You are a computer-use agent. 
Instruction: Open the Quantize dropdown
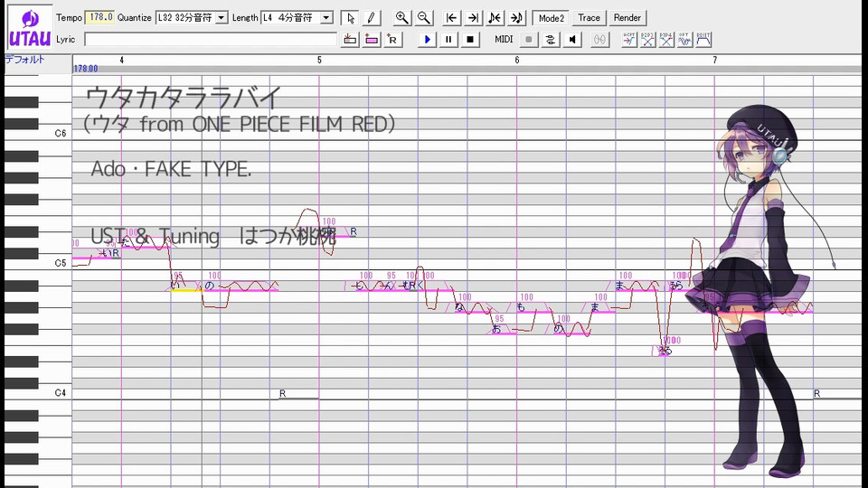pos(222,18)
